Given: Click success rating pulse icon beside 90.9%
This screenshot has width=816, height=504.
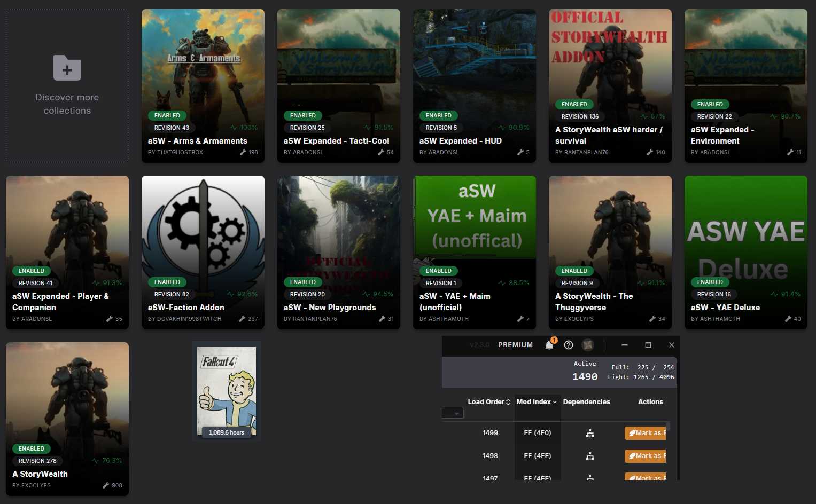Looking at the screenshot, I should pyautogui.click(x=502, y=128).
